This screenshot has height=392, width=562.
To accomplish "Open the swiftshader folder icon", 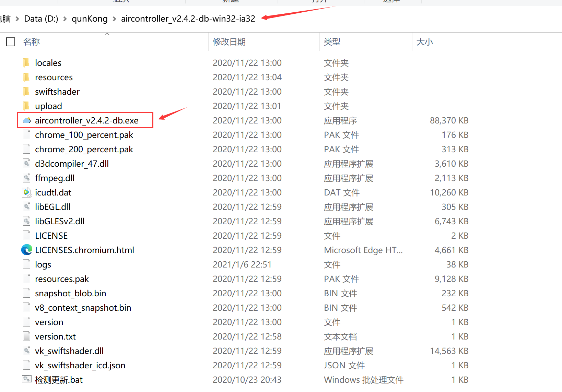I will click(x=26, y=92).
